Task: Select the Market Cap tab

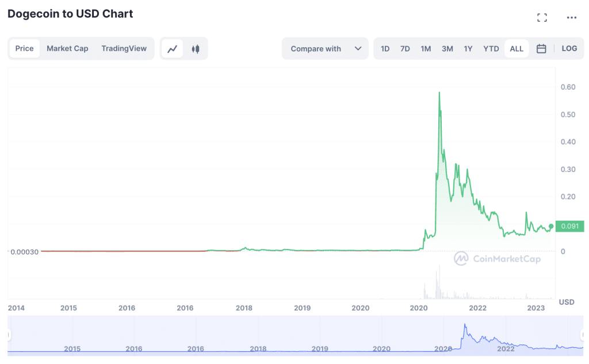Action: click(x=67, y=48)
